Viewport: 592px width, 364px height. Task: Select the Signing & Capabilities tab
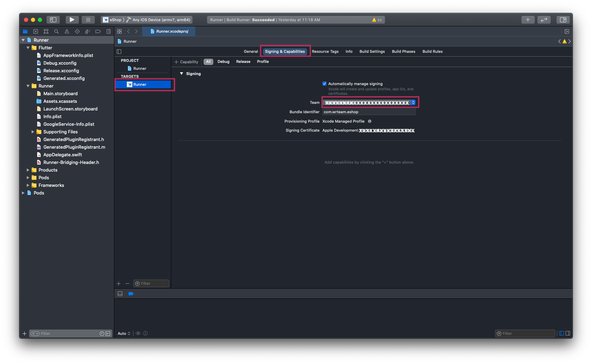pyautogui.click(x=285, y=51)
